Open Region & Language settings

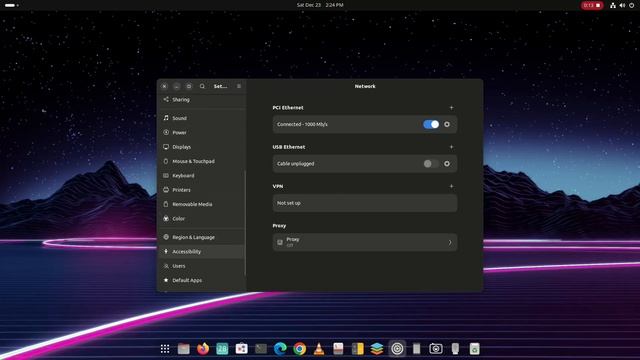point(202,237)
